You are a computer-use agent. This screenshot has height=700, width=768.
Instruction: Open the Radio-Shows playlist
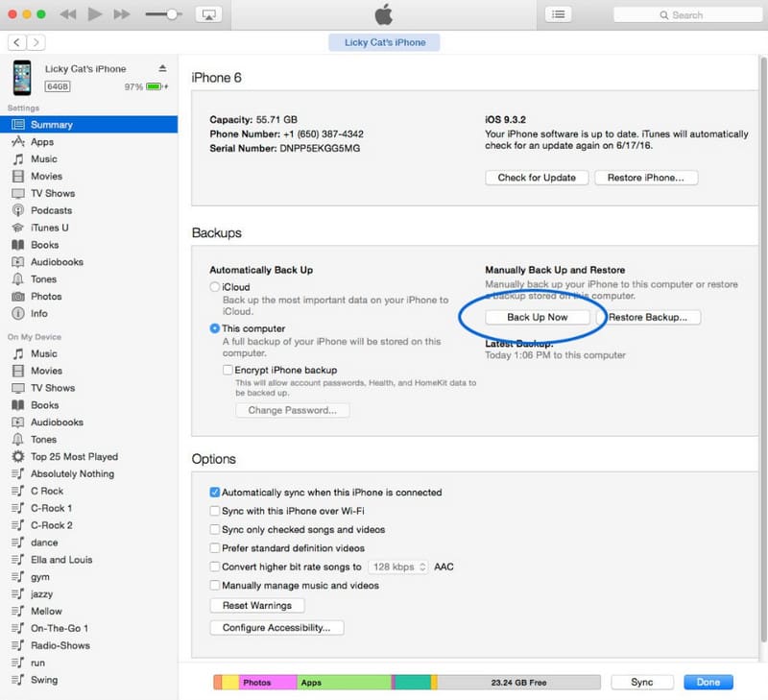pyautogui.click(x=88, y=645)
